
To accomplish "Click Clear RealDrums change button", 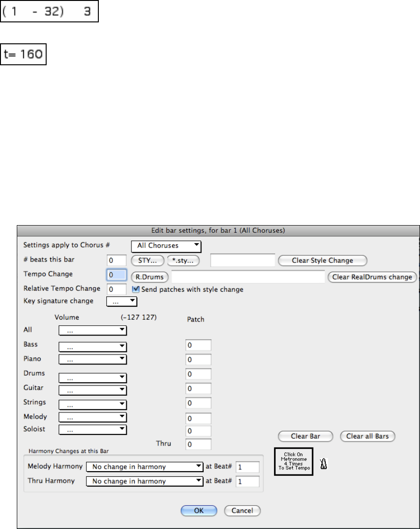I will [x=372, y=277].
